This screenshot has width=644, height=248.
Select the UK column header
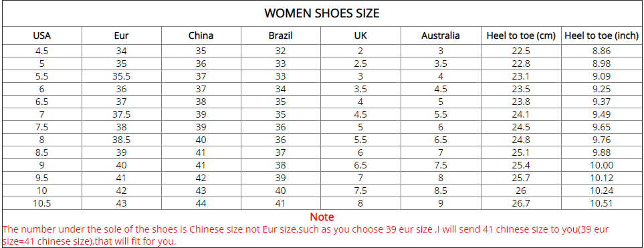coord(360,35)
